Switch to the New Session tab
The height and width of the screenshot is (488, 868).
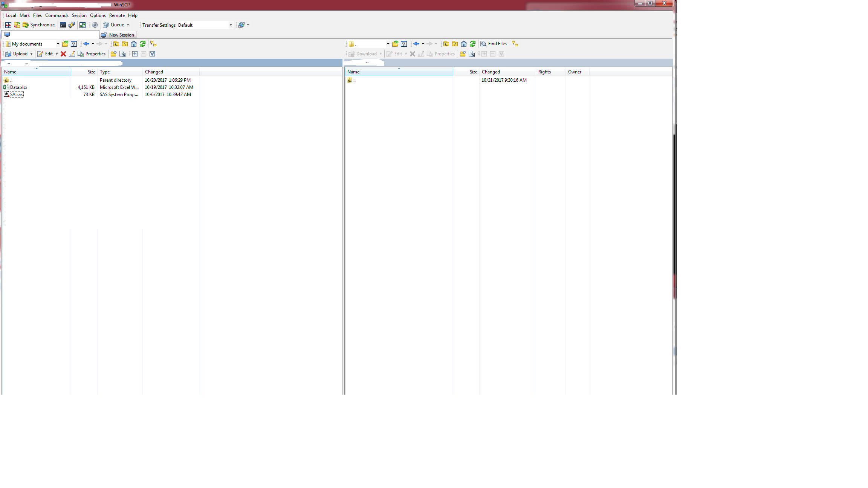(x=118, y=35)
